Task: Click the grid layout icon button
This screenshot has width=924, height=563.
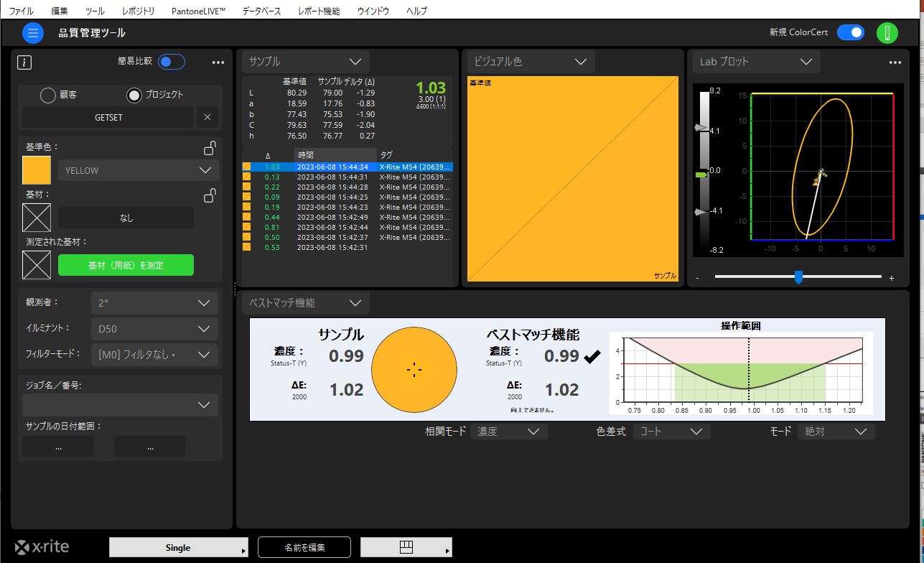Action: [406, 547]
